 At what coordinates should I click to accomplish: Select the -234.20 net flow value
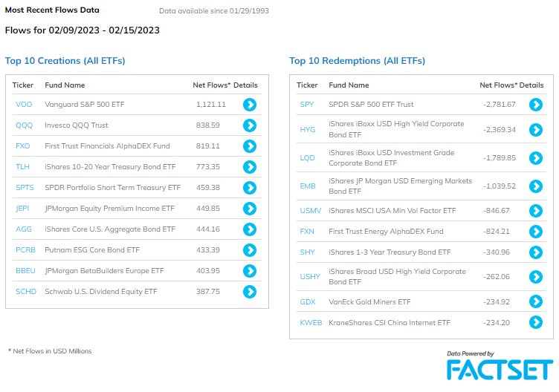tap(497, 322)
